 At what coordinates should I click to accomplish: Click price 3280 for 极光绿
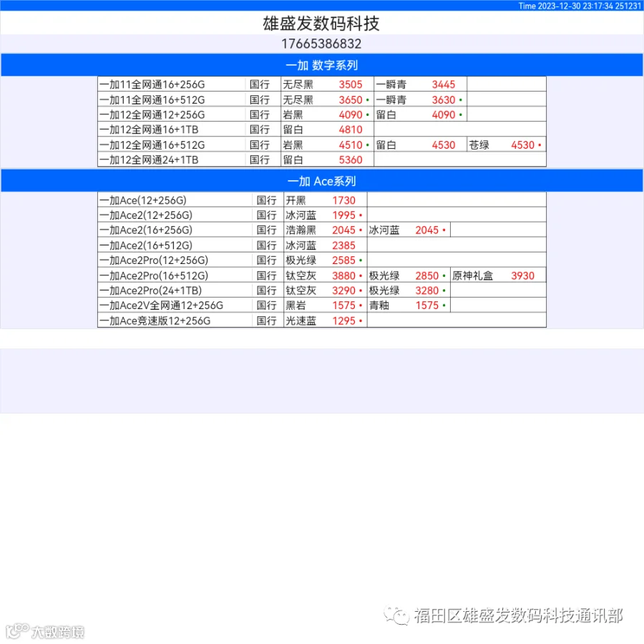click(427, 291)
